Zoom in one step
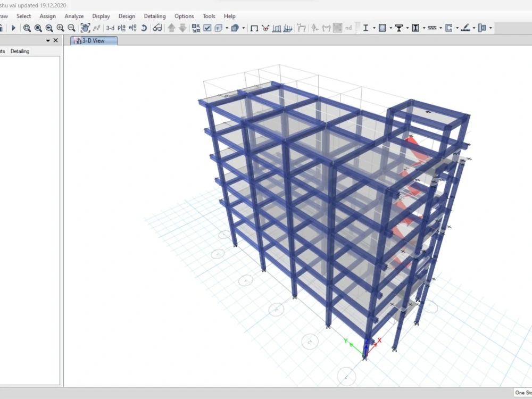This screenshot has width=532, height=399. [x=60, y=28]
